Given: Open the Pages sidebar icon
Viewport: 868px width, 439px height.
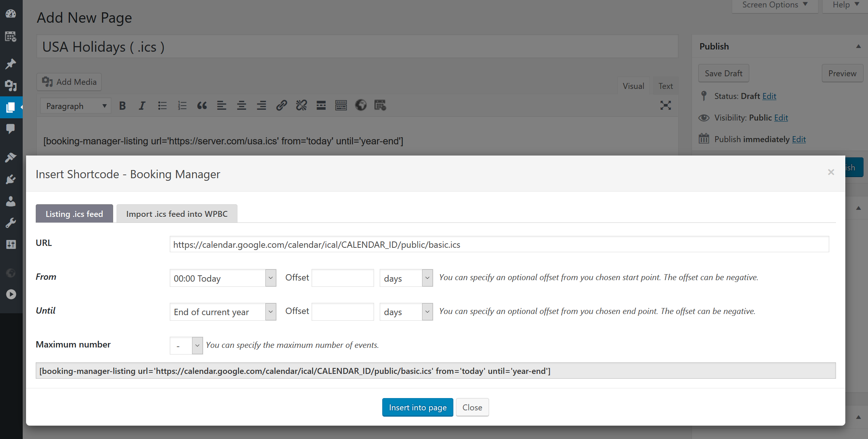Looking at the screenshot, I should point(11,108).
